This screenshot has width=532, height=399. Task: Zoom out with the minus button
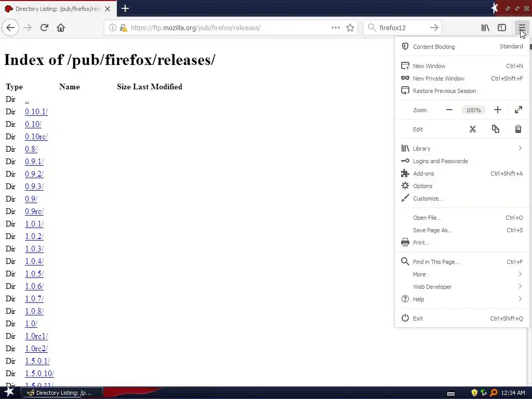449,110
